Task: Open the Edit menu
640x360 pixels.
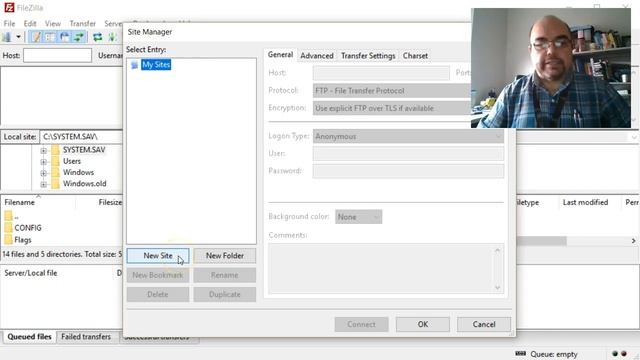Action: click(30, 24)
